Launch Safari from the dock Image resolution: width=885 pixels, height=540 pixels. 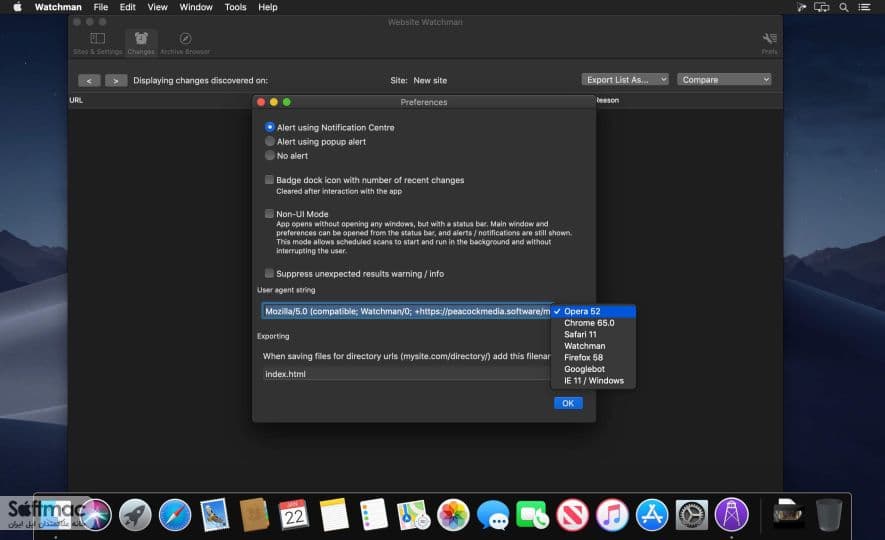click(x=174, y=515)
